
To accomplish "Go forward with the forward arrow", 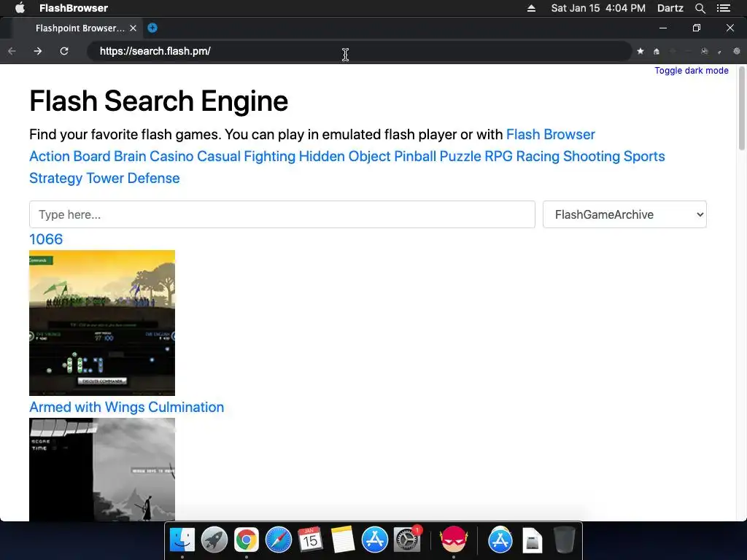I will click(x=38, y=51).
